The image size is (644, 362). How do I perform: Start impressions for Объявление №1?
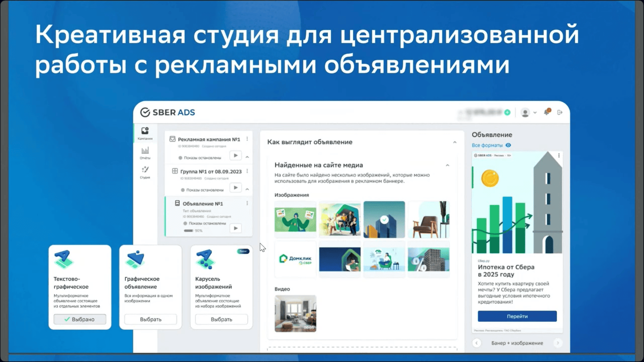pyautogui.click(x=235, y=228)
